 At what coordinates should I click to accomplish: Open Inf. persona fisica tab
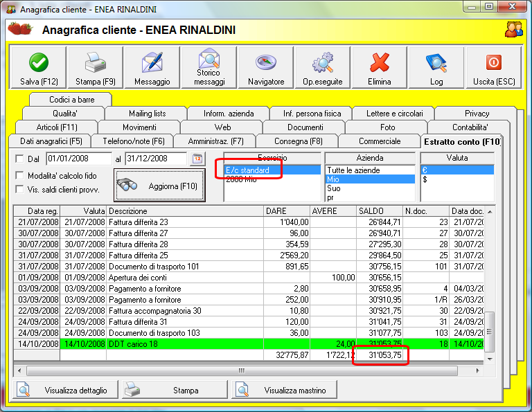click(x=312, y=114)
